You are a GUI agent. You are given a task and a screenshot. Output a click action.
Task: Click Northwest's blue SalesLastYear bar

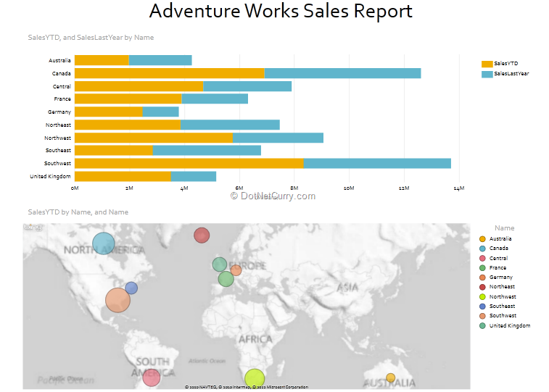[278, 138]
